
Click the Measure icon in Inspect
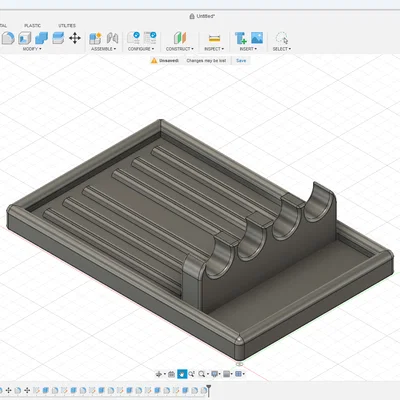coord(214,39)
